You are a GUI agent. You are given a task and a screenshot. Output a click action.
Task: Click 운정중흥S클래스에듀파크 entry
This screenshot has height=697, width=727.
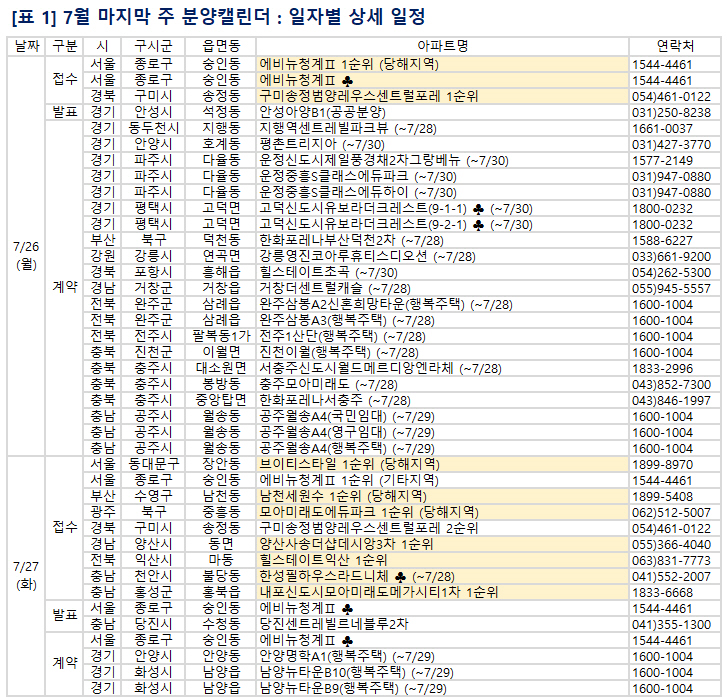tap(357, 176)
